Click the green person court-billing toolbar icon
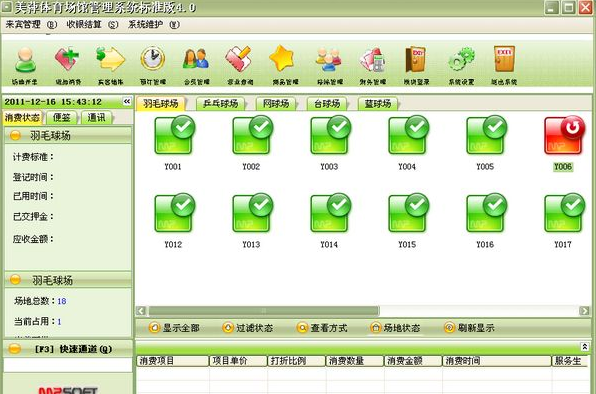 [x=25, y=60]
